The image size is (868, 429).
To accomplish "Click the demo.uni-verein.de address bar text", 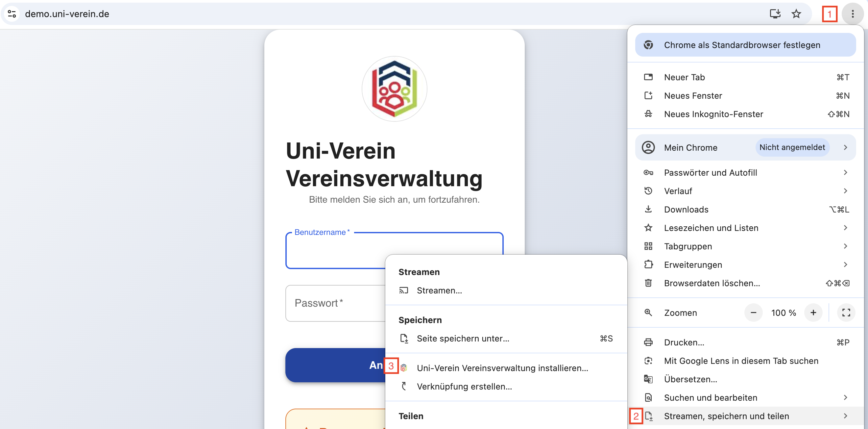I will 67,14.
